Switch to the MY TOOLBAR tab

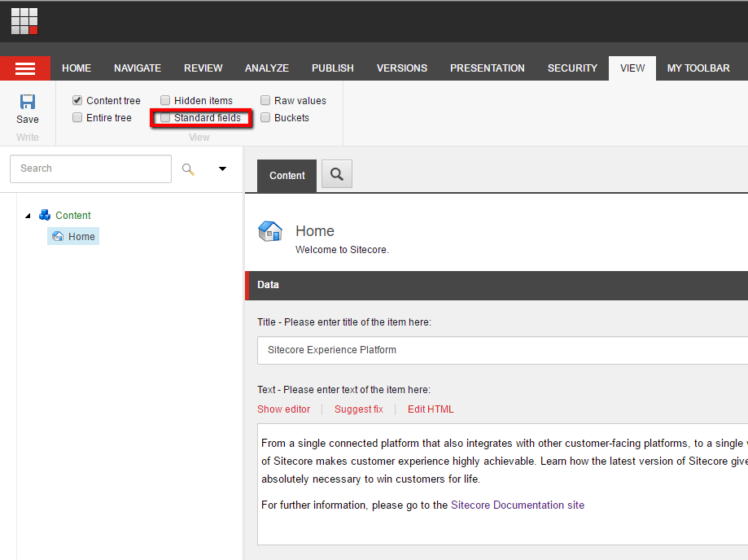tap(698, 68)
